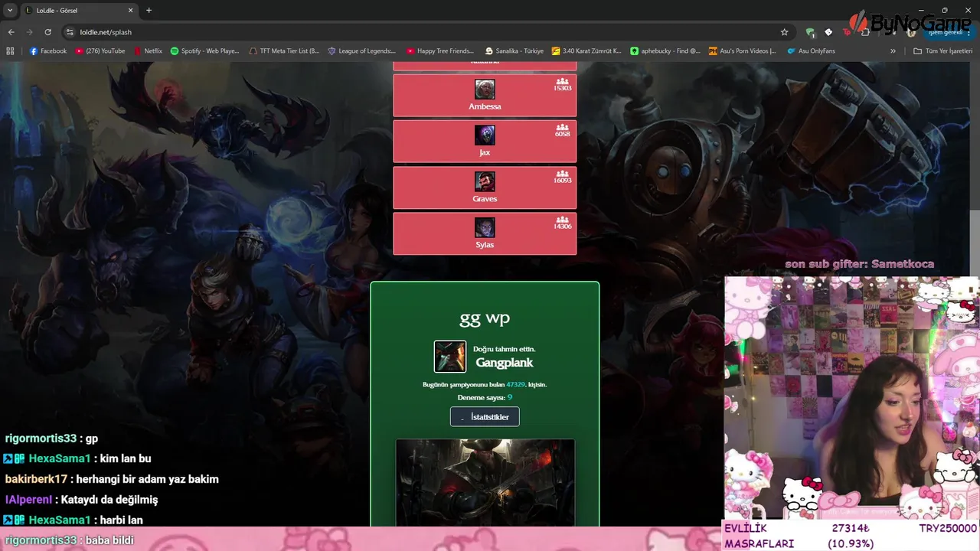Open the Spotify - Web Player bookmark
Viewport: 980px width, 551px height.
[204, 51]
